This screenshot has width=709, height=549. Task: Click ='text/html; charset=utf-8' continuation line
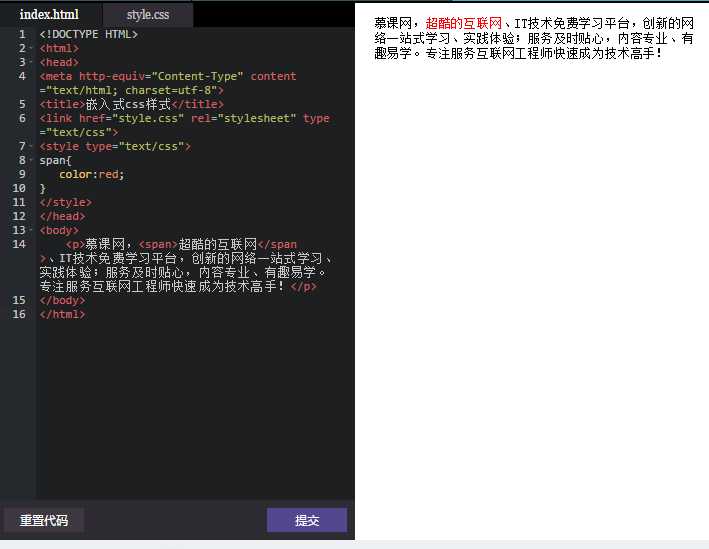(132, 90)
